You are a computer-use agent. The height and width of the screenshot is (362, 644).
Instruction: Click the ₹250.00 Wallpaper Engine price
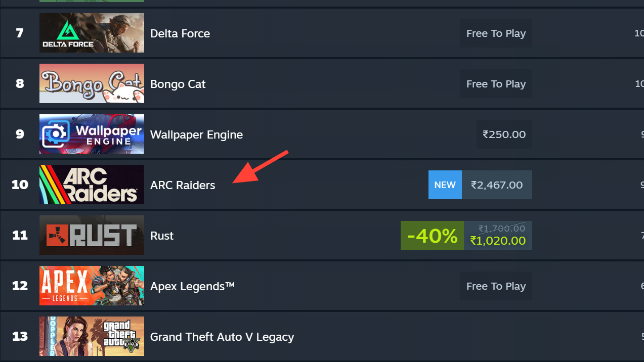(x=504, y=134)
